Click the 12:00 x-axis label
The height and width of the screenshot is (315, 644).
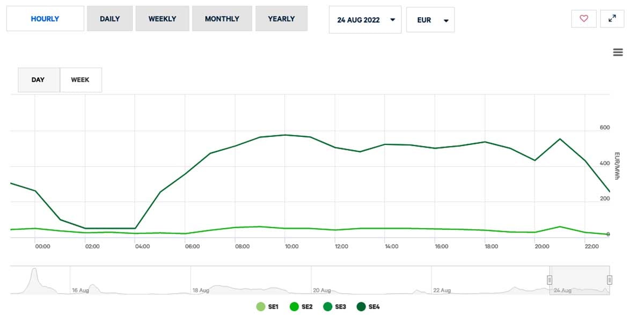342,247
